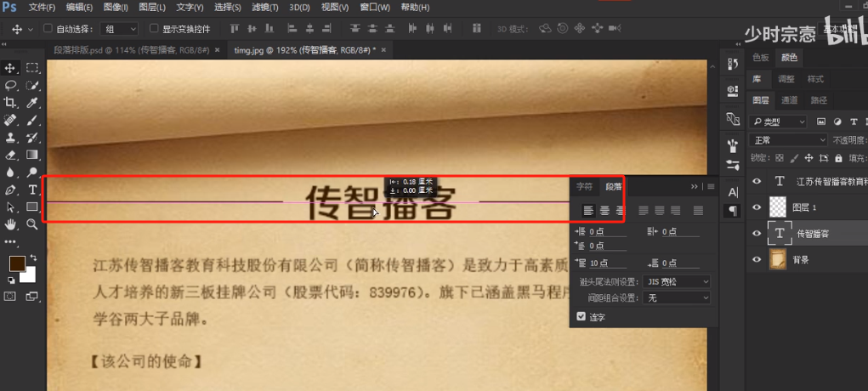Switch to the 字符 panel tab

coord(585,187)
